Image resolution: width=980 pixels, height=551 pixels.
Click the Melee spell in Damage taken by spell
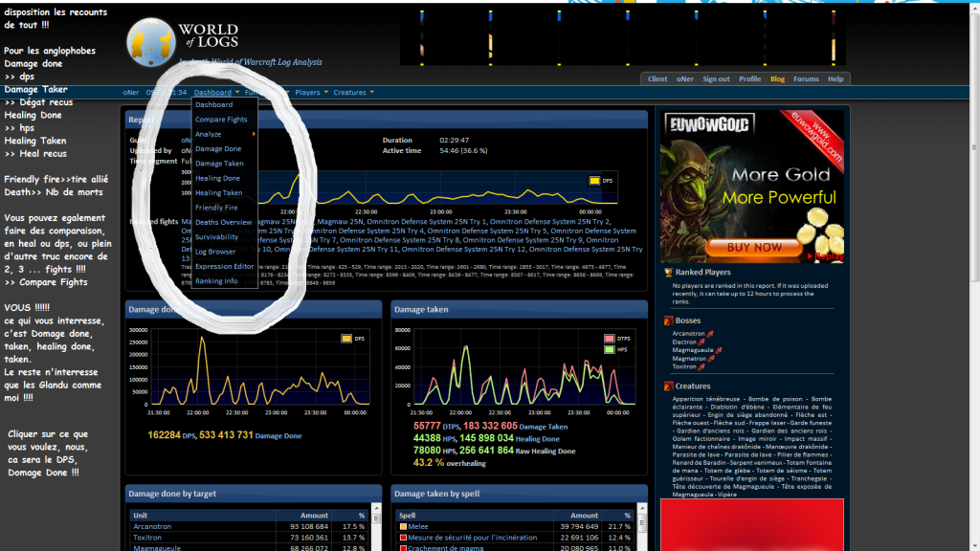pos(418,527)
